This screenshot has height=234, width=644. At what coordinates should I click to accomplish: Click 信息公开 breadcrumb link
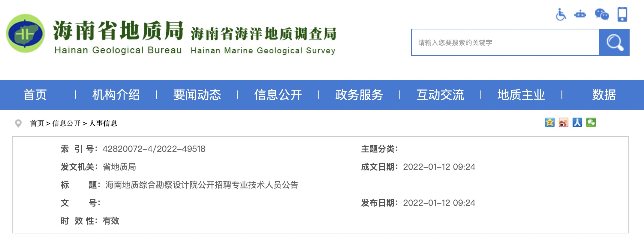click(x=66, y=123)
